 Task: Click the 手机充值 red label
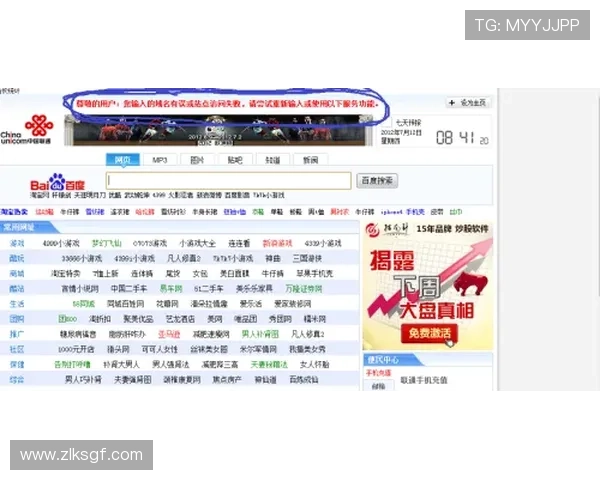[378, 372]
